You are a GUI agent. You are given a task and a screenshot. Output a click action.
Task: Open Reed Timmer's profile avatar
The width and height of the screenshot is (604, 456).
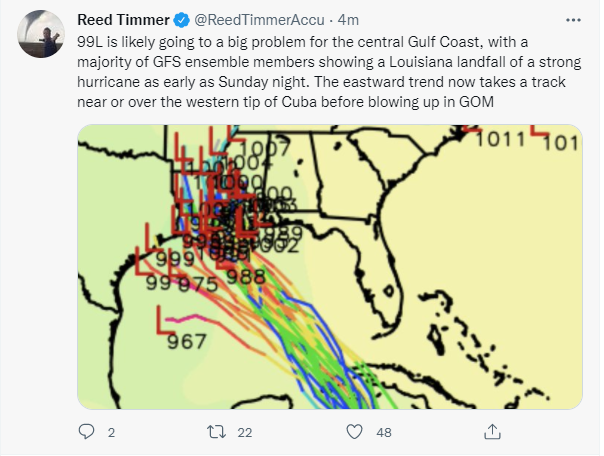pos(38,36)
